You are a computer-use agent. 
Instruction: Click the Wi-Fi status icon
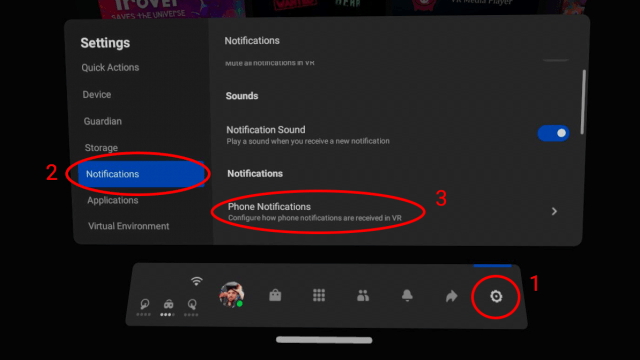[196, 281]
